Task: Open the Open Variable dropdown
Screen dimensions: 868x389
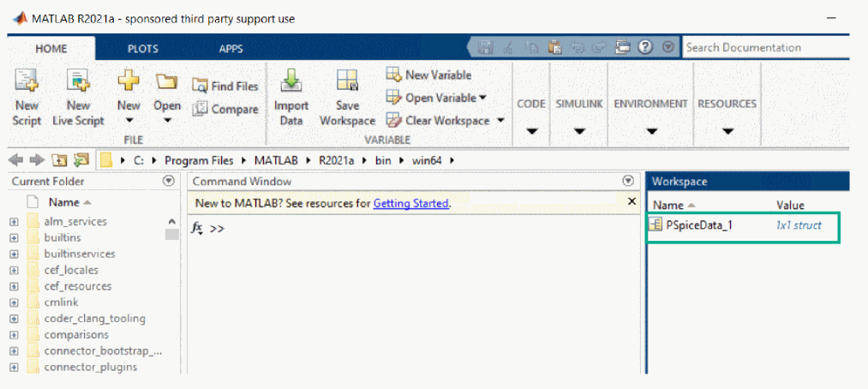Action: pos(482,98)
